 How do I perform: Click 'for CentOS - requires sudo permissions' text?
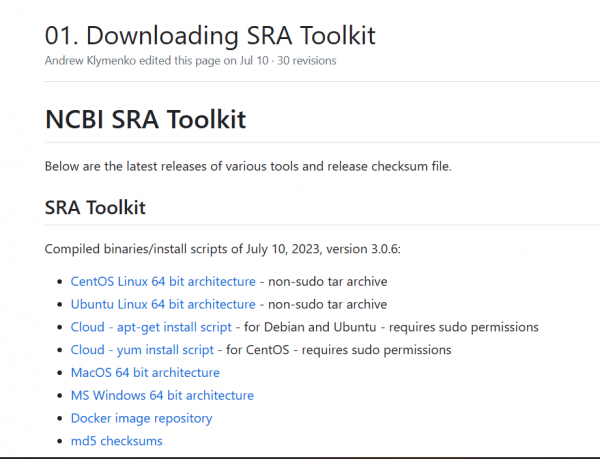point(338,350)
